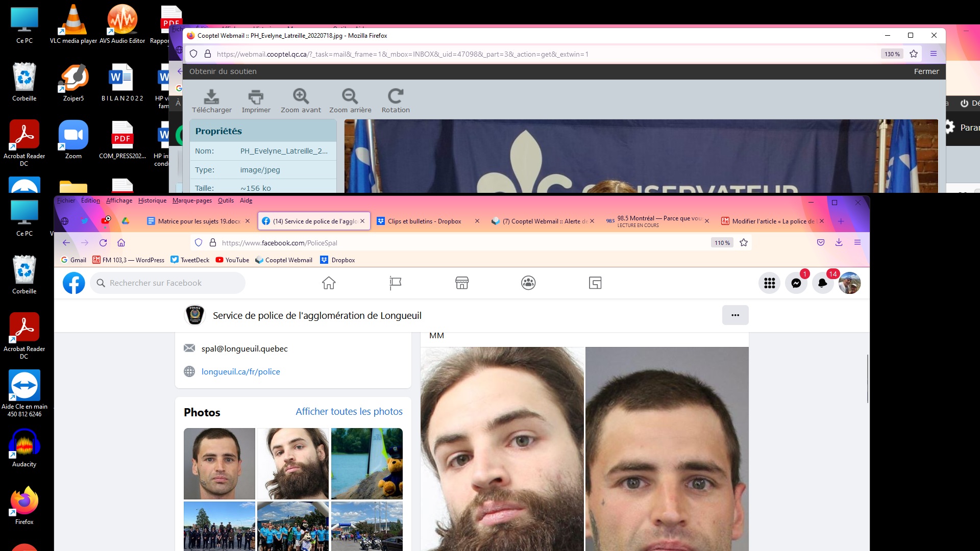Bookmark the Facebook page with star icon
Screen dimensions: 980x551
[744, 243]
